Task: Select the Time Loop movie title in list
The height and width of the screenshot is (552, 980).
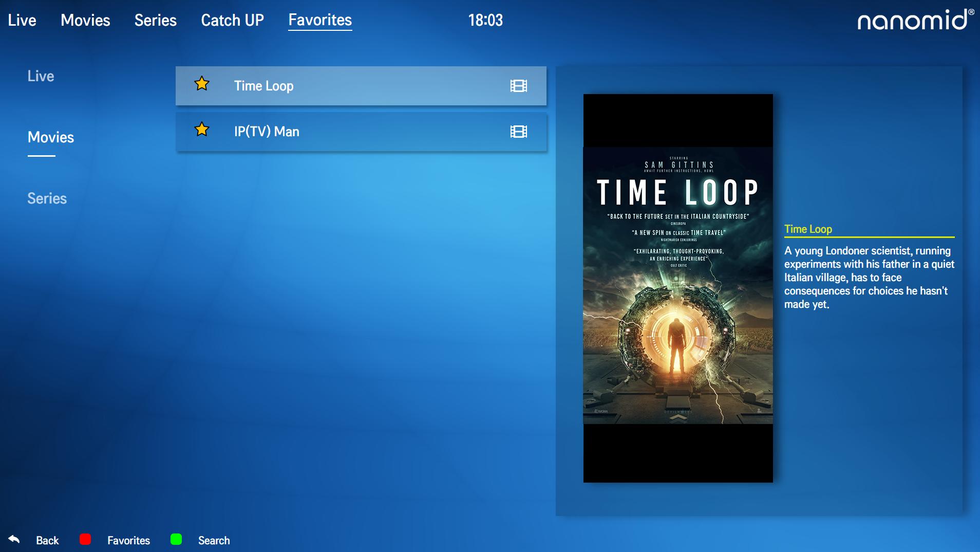Action: click(263, 86)
